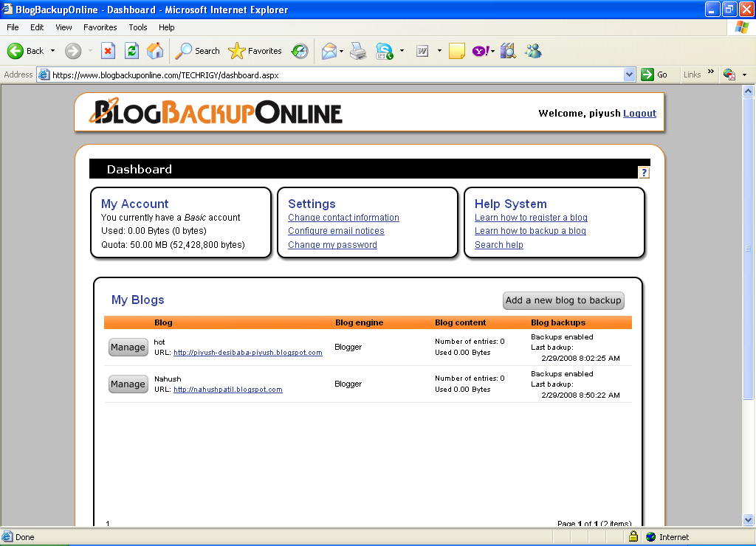The height and width of the screenshot is (546, 756).
Task: Refresh the page with the green arrows icon
Action: (x=131, y=51)
